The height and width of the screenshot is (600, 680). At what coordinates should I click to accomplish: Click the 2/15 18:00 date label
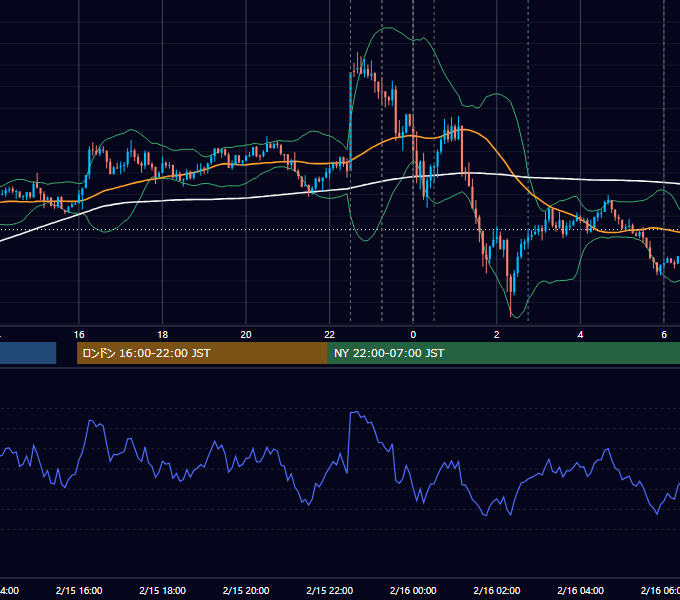(x=163, y=590)
